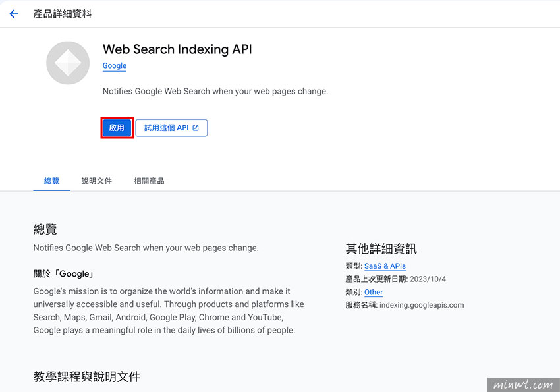560x392 pixels.
Task: Click the 教學課程與說明文件 heading
Action: pos(87,376)
